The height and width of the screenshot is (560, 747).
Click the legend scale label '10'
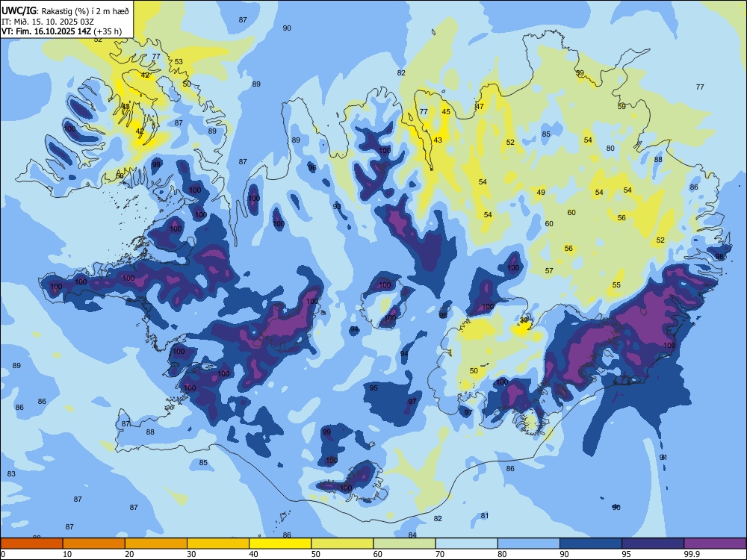tap(67, 554)
